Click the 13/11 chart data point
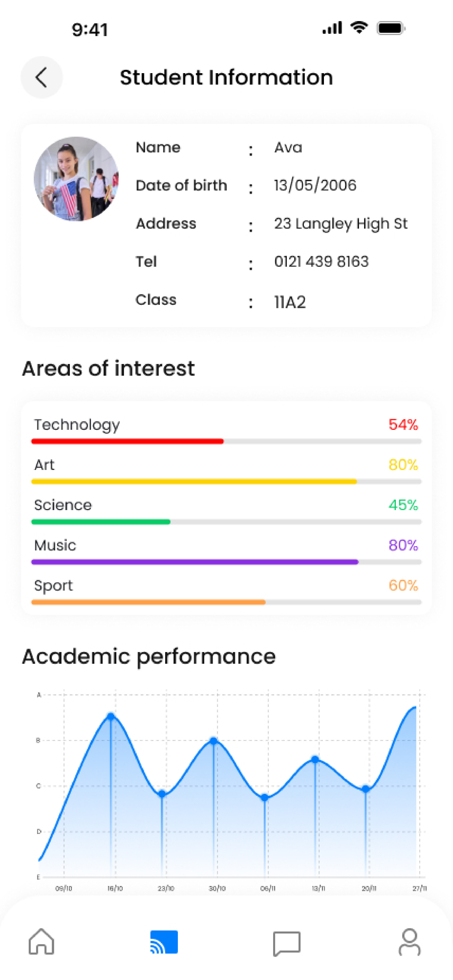The image size is (453, 980). 315,759
